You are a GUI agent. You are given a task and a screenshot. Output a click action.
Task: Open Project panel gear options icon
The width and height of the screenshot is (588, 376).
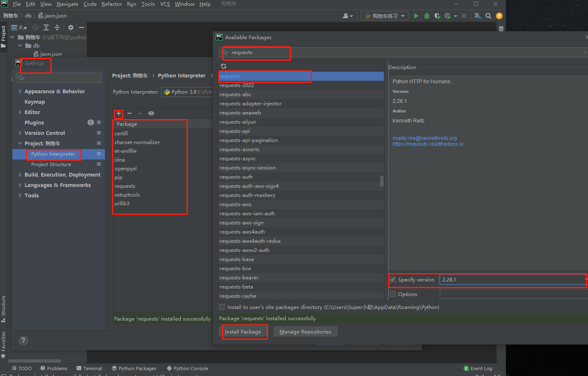71,27
